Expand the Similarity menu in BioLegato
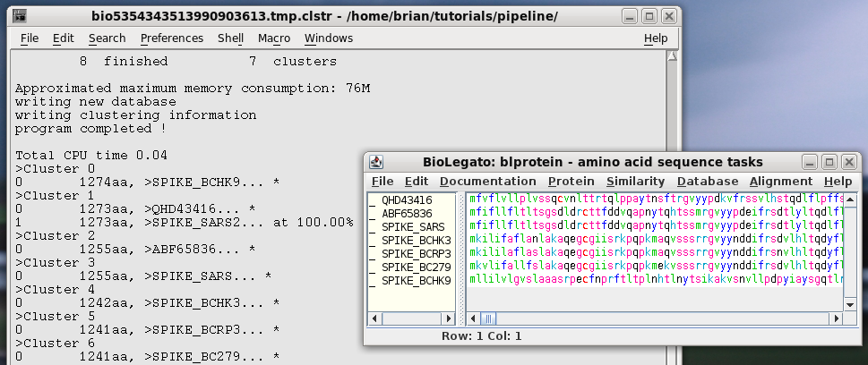 point(635,182)
